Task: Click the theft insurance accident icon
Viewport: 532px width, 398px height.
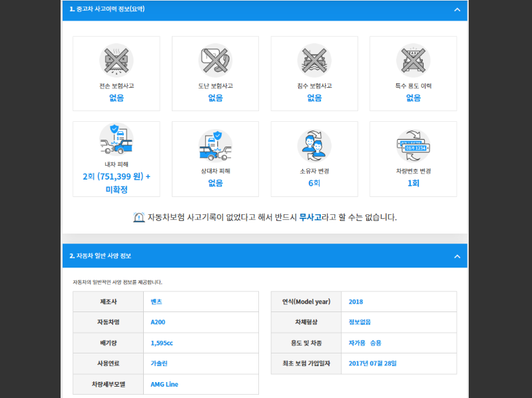Action: pos(215,60)
